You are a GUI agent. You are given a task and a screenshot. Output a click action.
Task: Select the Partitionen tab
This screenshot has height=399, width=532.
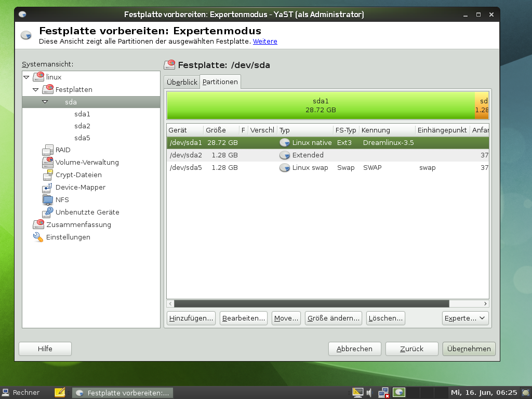pos(220,82)
